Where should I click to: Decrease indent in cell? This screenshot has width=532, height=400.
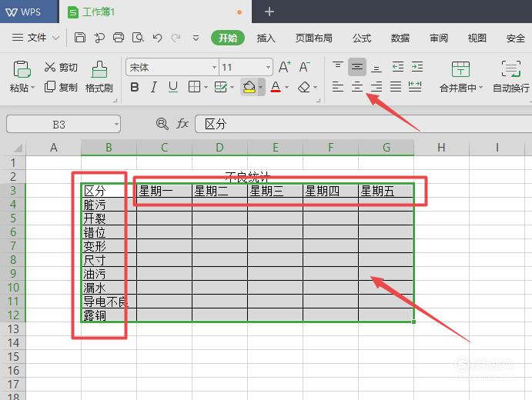coord(397,67)
